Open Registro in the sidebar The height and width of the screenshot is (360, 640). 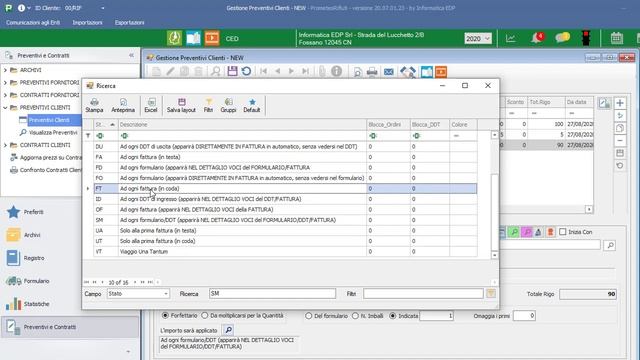25,258
